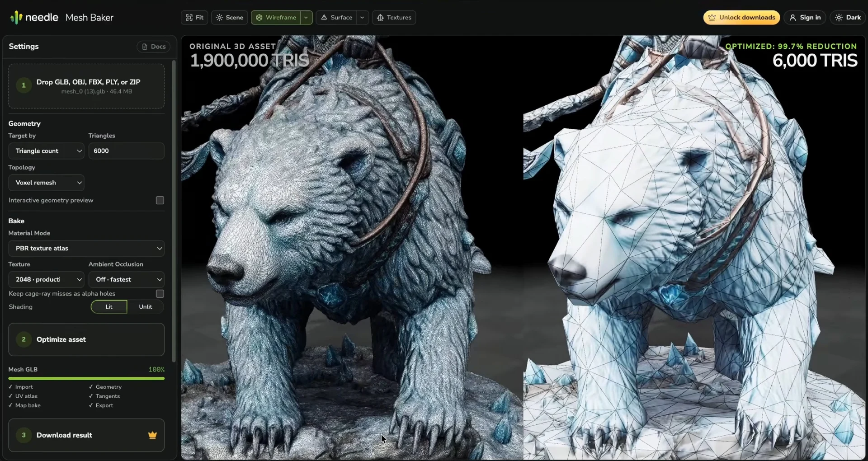Click the Fit frame icon
868x461 pixels.
click(189, 18)
